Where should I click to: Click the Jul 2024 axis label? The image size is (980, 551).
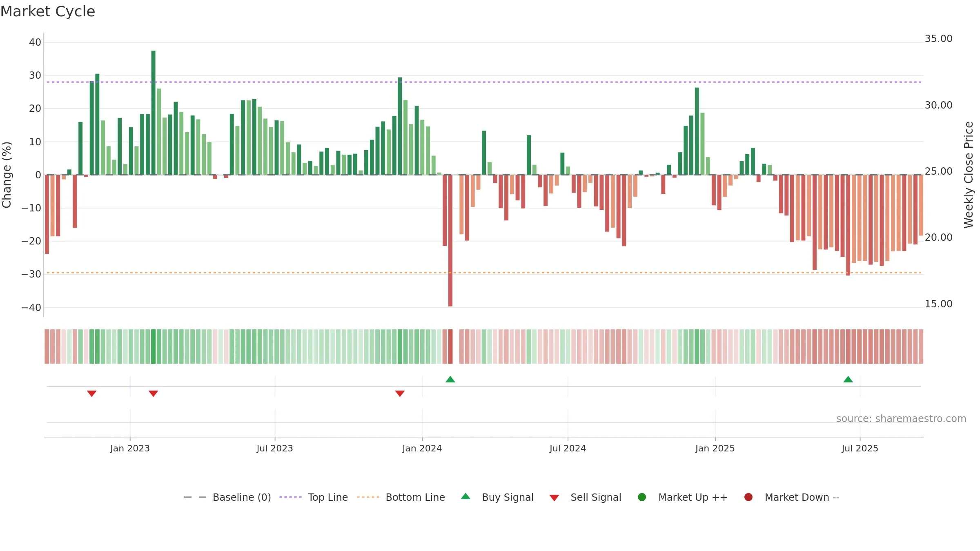[568, 449]
